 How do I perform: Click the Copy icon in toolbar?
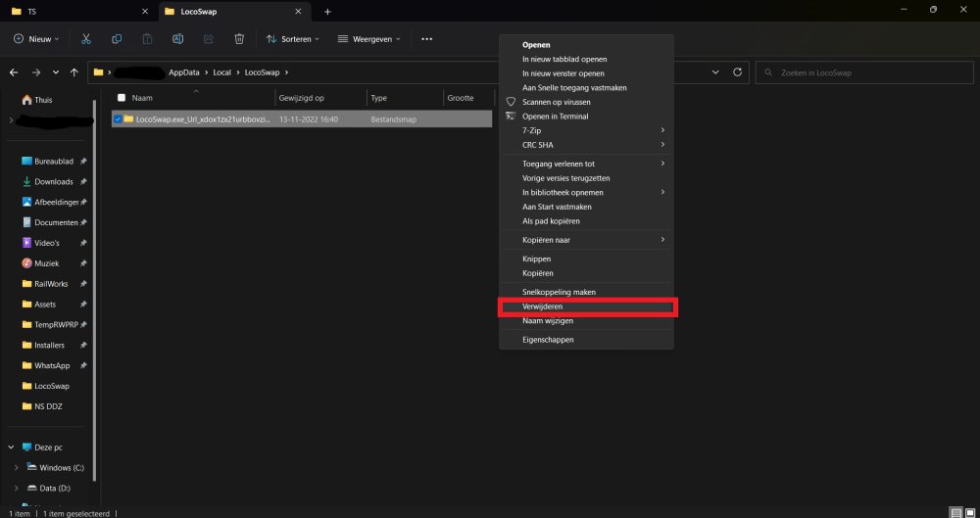point(117,39)
